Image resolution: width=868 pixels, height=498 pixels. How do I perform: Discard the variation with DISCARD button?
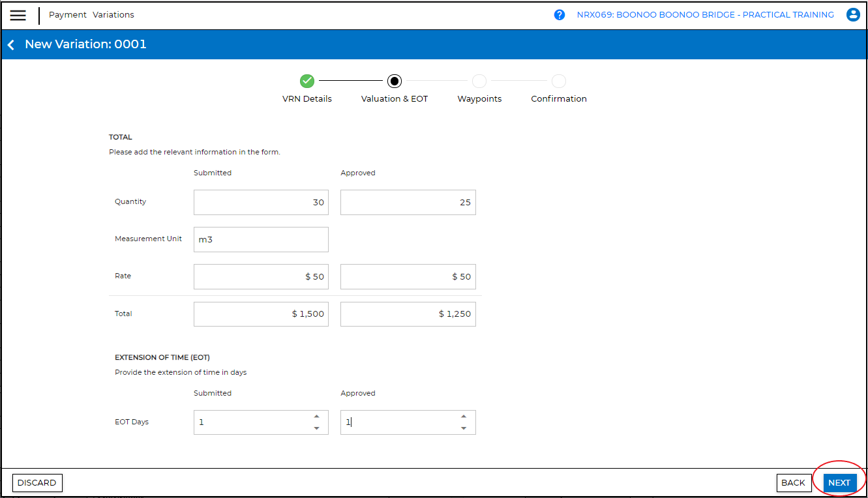37,483
